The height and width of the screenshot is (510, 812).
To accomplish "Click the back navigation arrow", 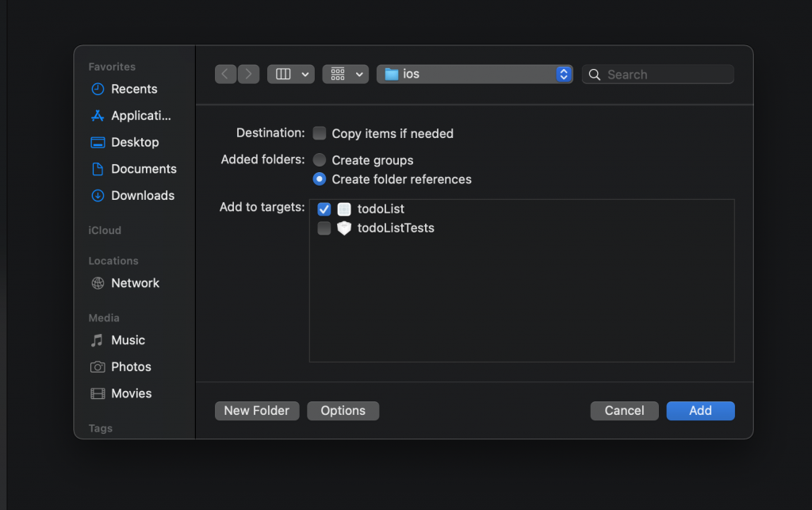I will 226,75.
